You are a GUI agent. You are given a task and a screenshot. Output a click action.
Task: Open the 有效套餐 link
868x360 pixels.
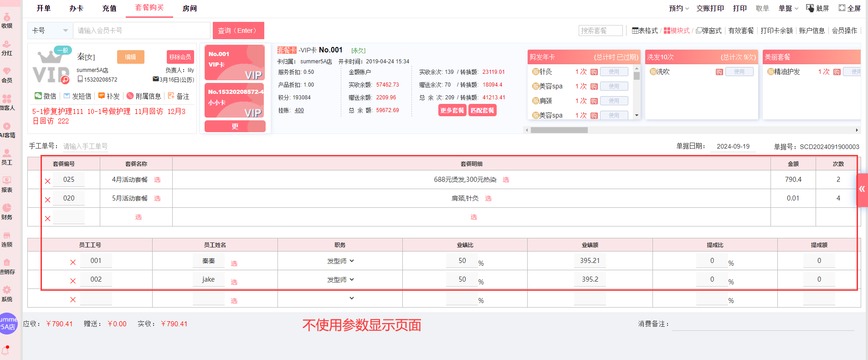click(741, 31)
